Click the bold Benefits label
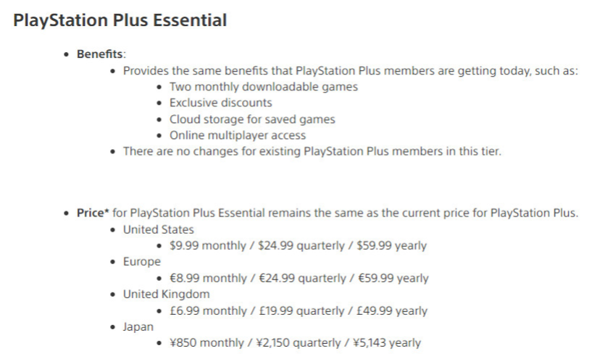This screenshot has height=364, width=605. (x=99, y=54)
